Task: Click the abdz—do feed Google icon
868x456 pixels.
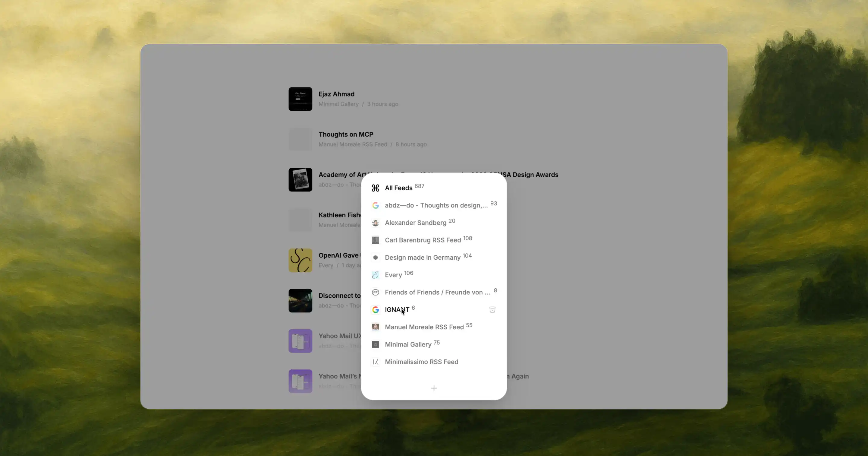Action: click(x=375, y=205)
